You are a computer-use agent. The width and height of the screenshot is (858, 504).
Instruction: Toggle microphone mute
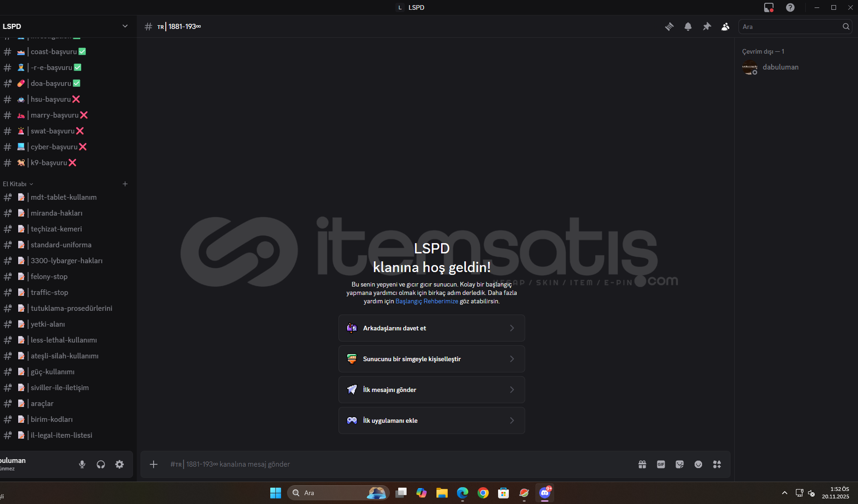(x=82, y=464)
